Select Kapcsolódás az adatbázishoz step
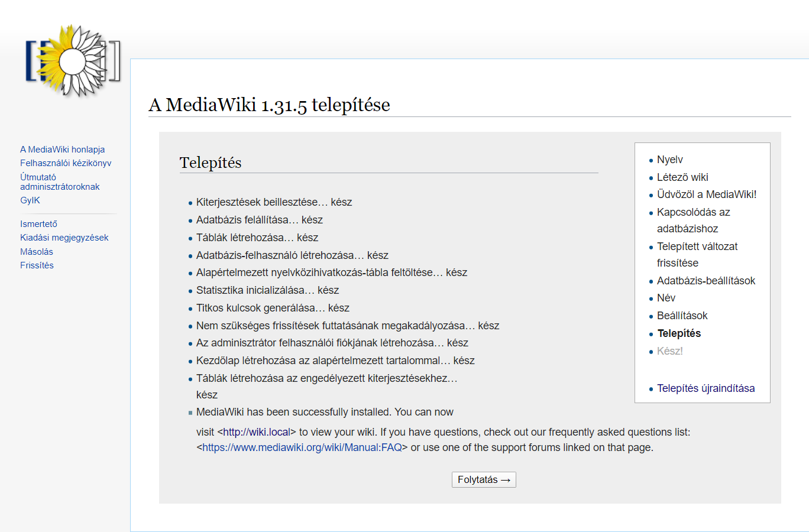The image size is (809, 532). coord(693,212)
